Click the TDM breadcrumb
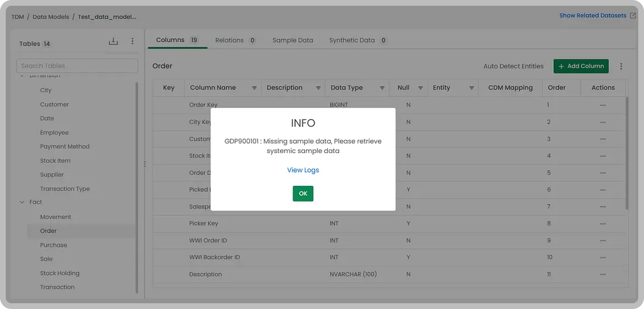The image size is (644, 309). coord(18,17)
